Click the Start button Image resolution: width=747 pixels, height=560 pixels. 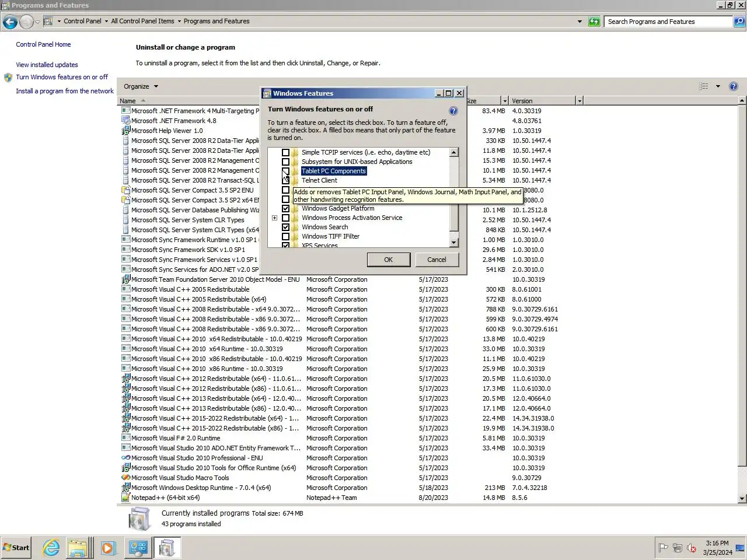point(16,548)
